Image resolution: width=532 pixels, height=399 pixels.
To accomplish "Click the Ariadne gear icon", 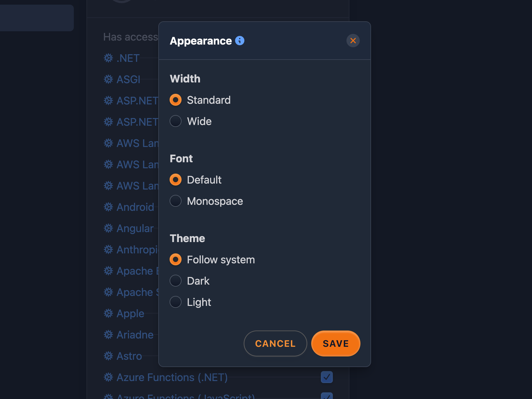I will pos(108,334).
